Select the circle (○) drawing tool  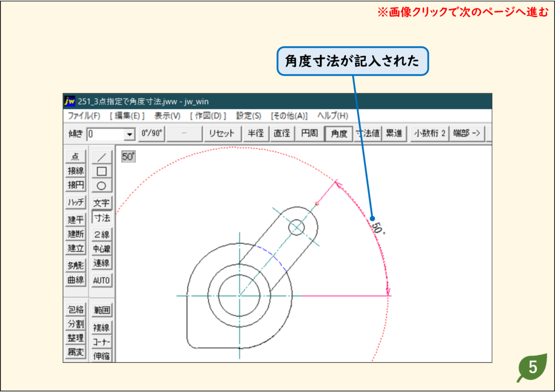(101, 186)
